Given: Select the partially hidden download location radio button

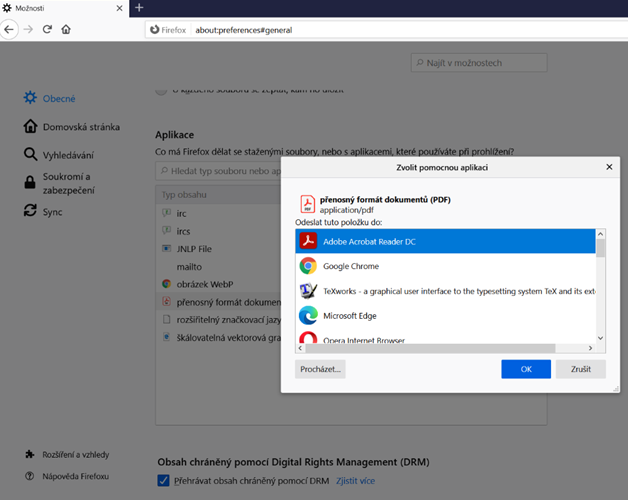Looking at the screenshot, I should (x=161, y=91).
